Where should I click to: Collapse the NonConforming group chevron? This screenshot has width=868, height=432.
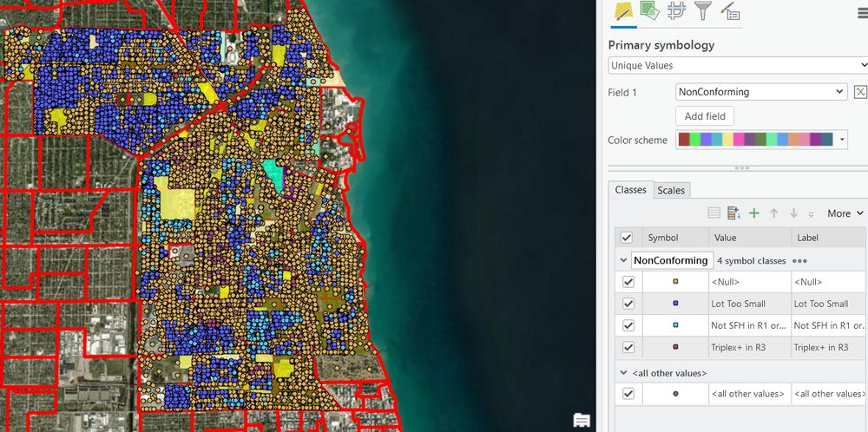[624, 260]
